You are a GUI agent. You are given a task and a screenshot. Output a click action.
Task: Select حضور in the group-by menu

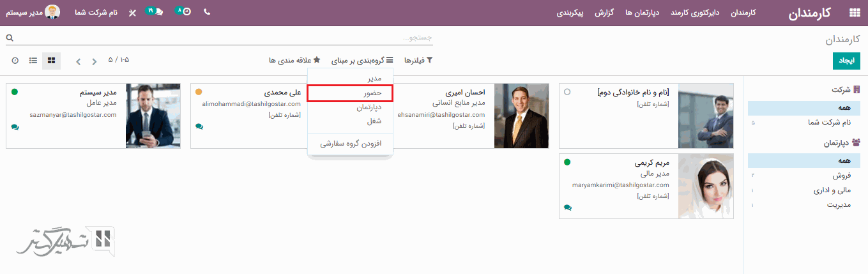(350, 93)
